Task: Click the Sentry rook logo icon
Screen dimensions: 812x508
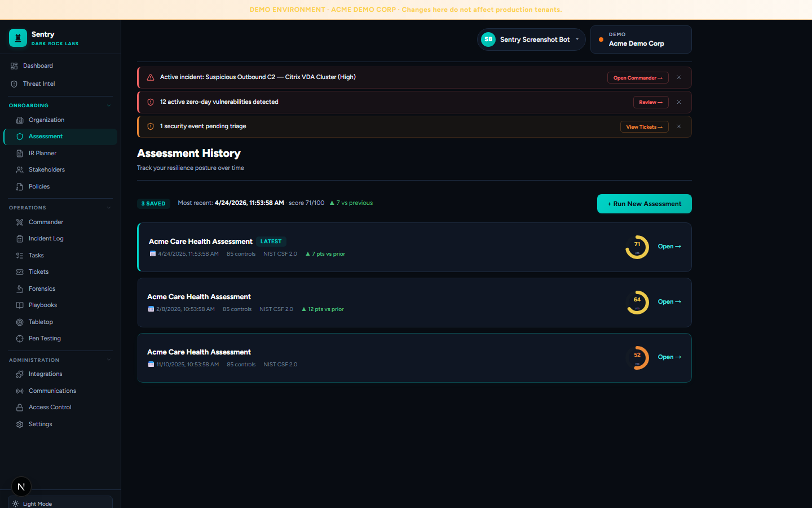Action: point(18,38)
